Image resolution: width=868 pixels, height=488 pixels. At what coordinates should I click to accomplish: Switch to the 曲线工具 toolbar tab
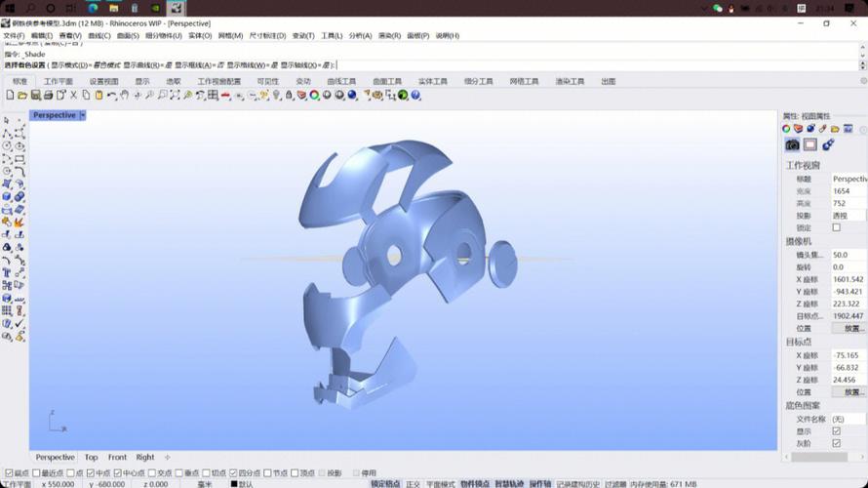click(x=341, y=81)
